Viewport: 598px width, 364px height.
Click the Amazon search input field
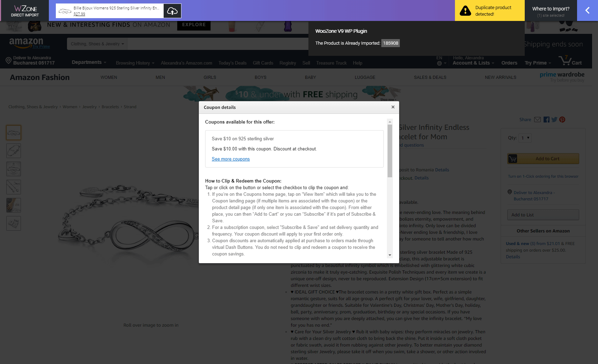click(x=218, y=44)
